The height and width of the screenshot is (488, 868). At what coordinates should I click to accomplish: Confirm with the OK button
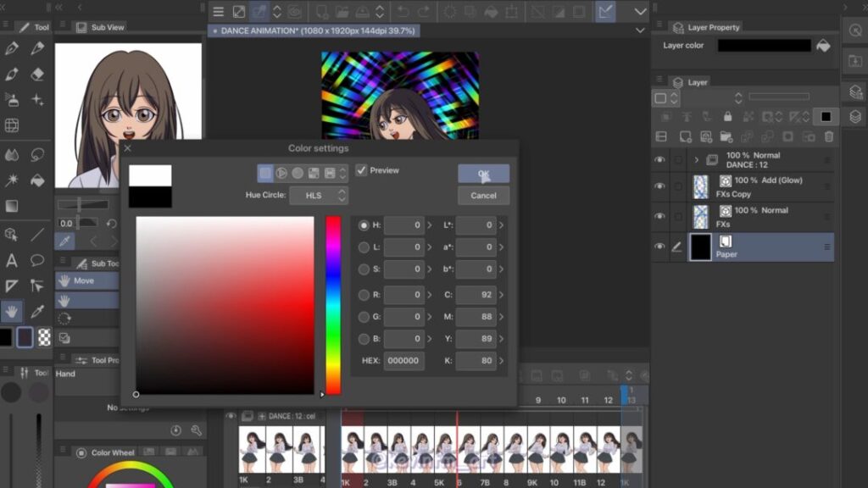click(483, 174)
